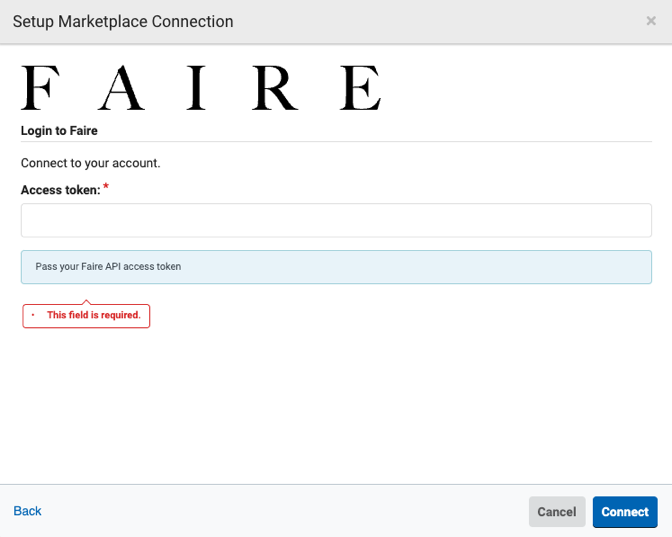
Task: Click the 'Pass your Faire API access token' hint
Action: tap(108, 267)
